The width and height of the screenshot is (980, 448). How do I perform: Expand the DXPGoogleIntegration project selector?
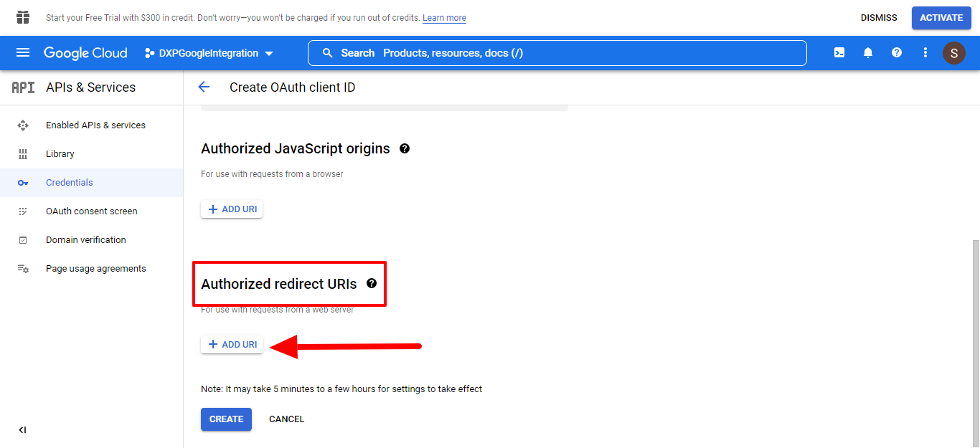tap(209, 53)
